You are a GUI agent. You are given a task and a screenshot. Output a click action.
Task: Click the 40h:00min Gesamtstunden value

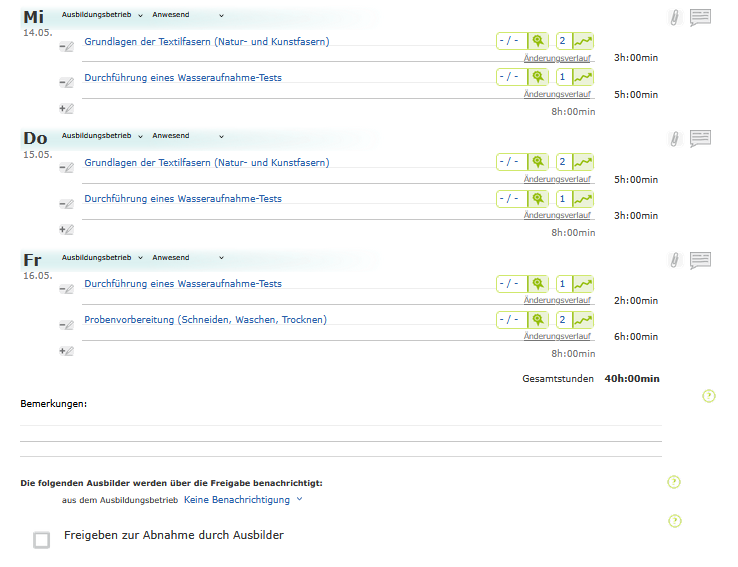coord(632,379)
